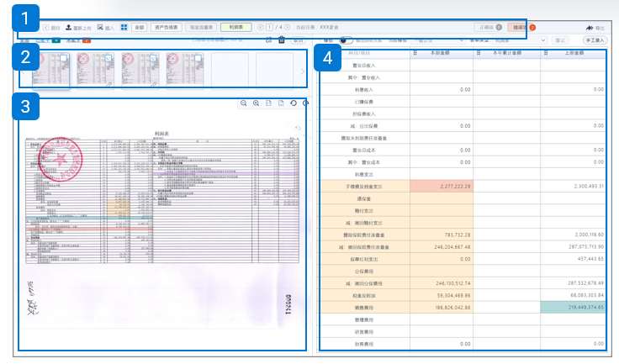
Task: Toggle the template switch above table
Action: tap(344, 40)
